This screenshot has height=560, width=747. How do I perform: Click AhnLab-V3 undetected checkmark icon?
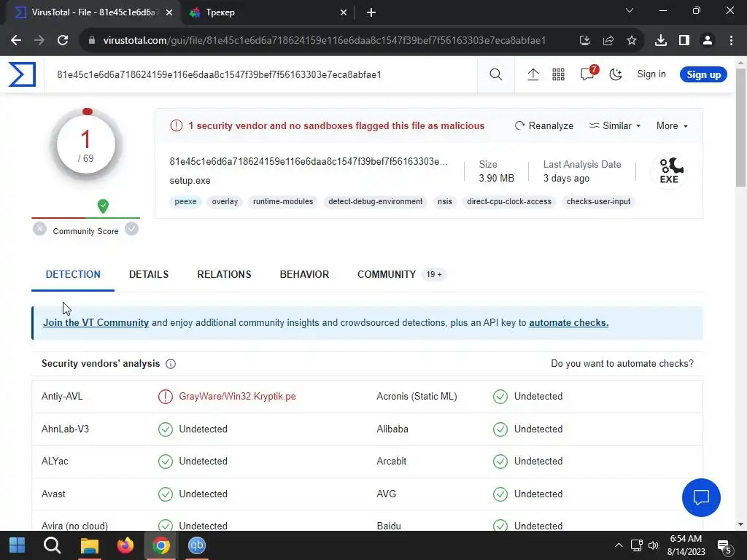pos(166,429)
